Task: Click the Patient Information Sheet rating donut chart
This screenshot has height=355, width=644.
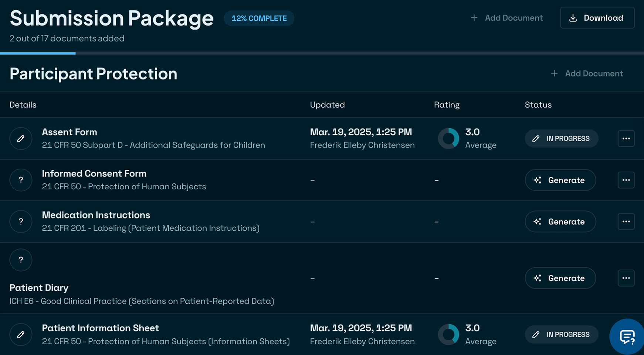Action: coord(448,335)
